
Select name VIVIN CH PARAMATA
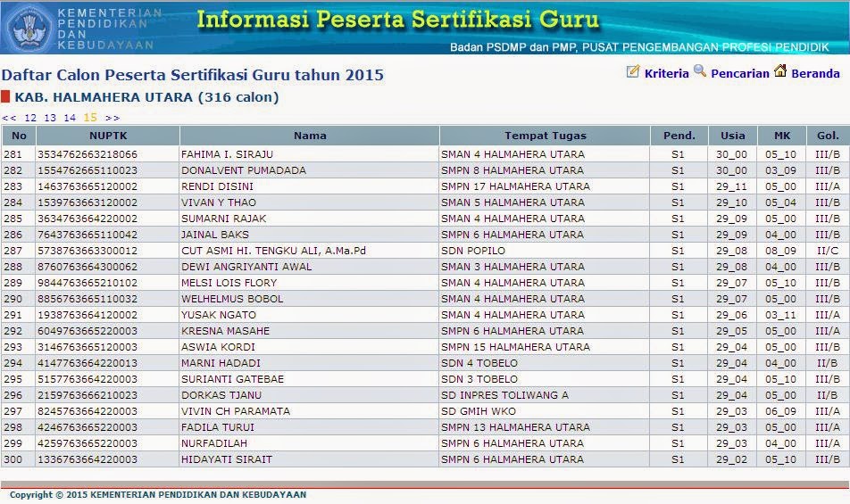tap(236, 411)
